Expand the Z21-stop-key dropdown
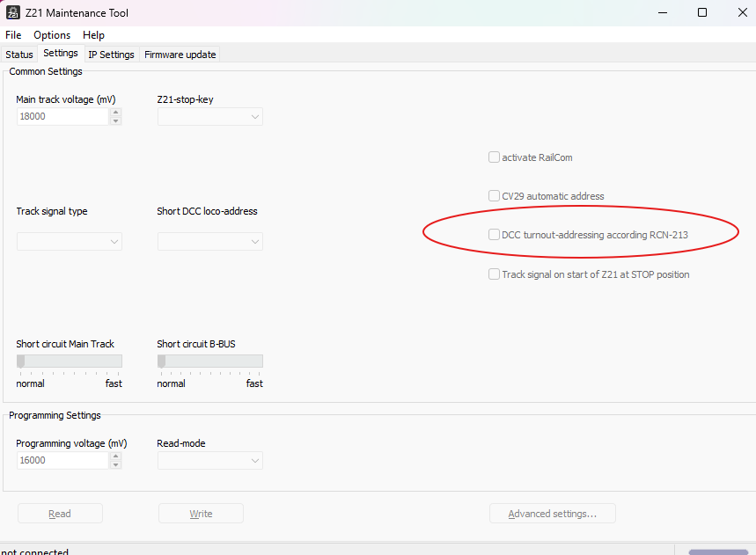Image resolution: width=756 pixels, height=555 pixels. click(210, 117)
